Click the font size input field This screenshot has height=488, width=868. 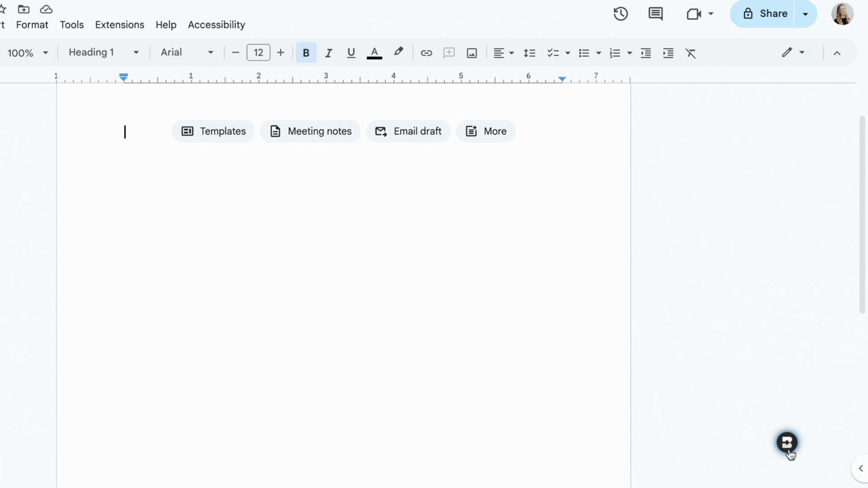[x=258, y=52]
